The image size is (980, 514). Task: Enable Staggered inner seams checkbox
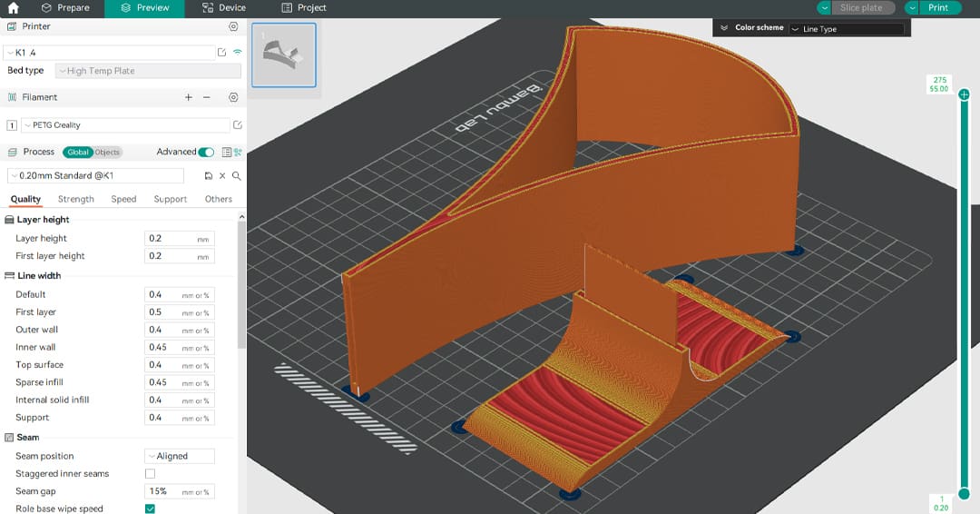[151, 474]
